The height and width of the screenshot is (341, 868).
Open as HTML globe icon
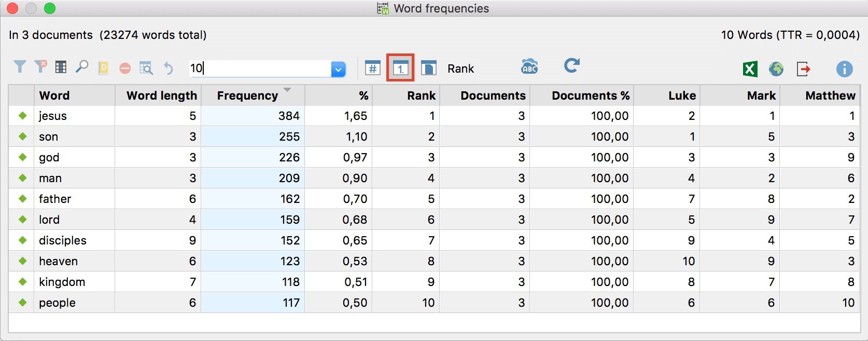776,69
